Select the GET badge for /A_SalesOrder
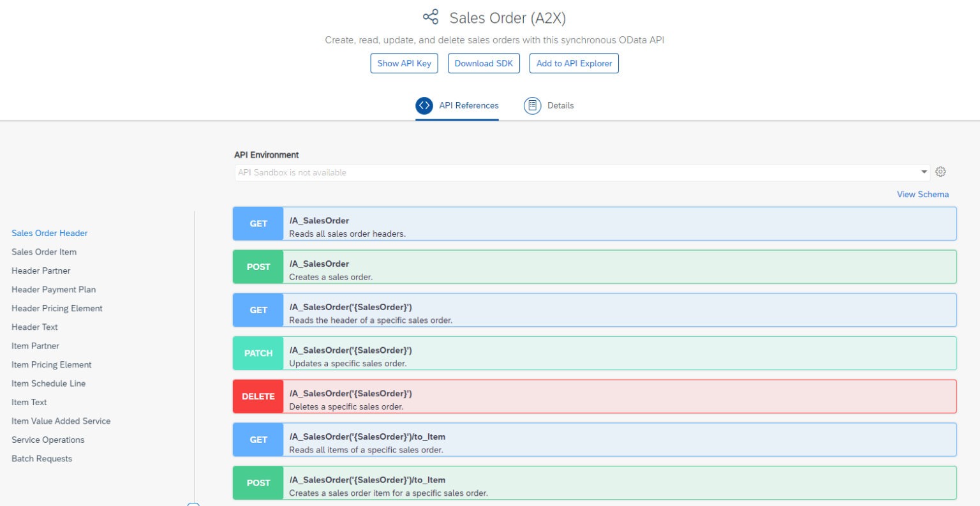The image size is (980, 506). [258, 223]
